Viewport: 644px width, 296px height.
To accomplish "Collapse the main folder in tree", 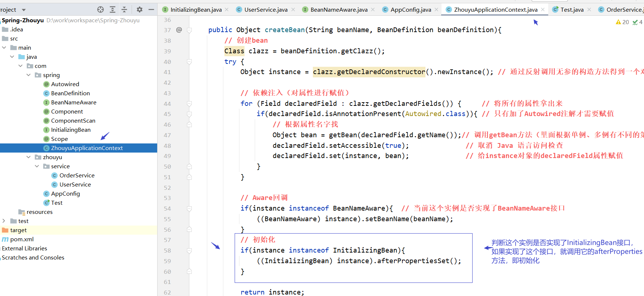I will pyautogui.click(x=4, y=47).
